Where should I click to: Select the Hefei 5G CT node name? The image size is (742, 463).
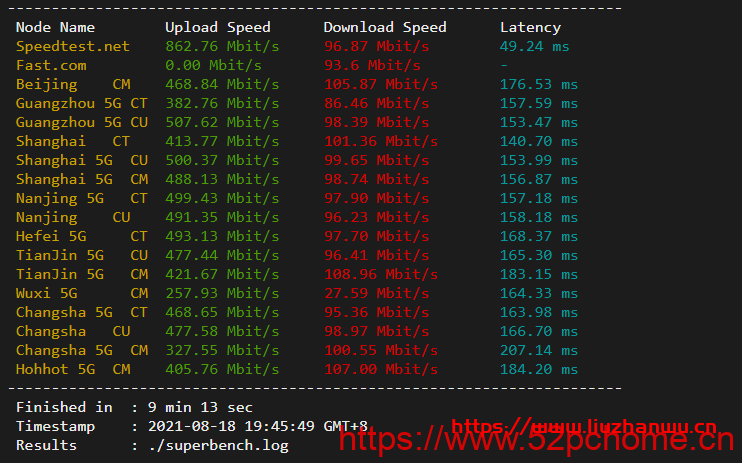(82, 236)
